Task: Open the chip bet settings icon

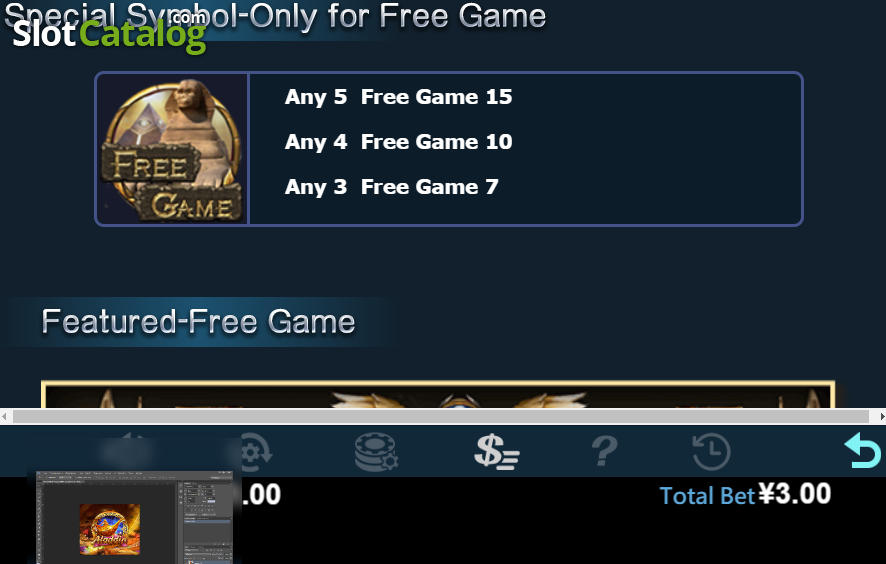Action: click(376, 452)
